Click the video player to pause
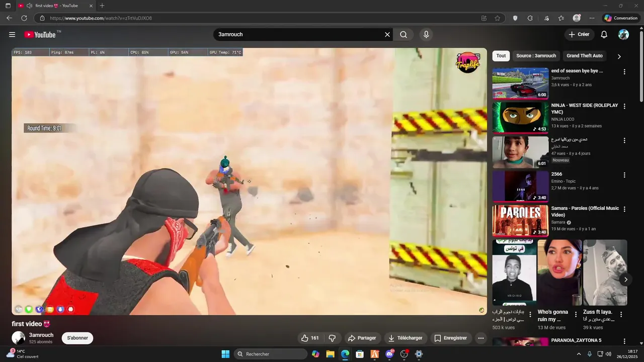The width and height of the screenshot is (644, 362). [x=249, y=182]
